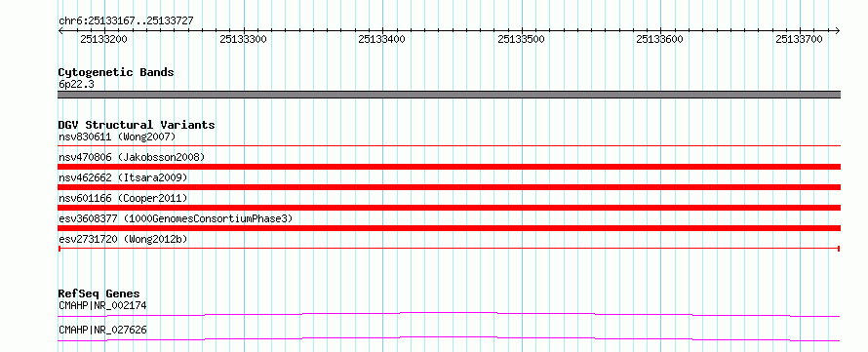Click the DGV Structural Variants track title
The width and height of the screenshot is (868, 352).
(137, 125)
